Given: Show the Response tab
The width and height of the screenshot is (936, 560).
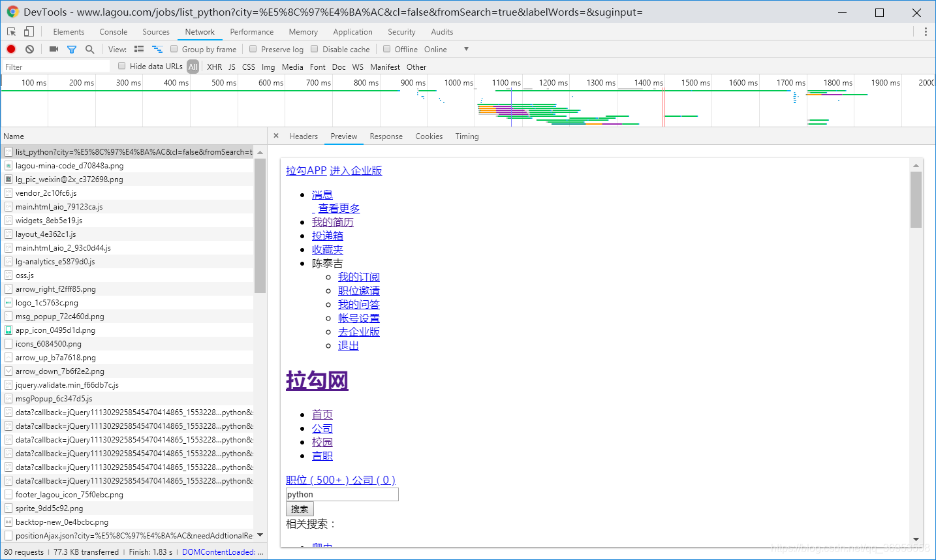Looking at the screenshot, I should pyautogui.click(x=386, y=136).
